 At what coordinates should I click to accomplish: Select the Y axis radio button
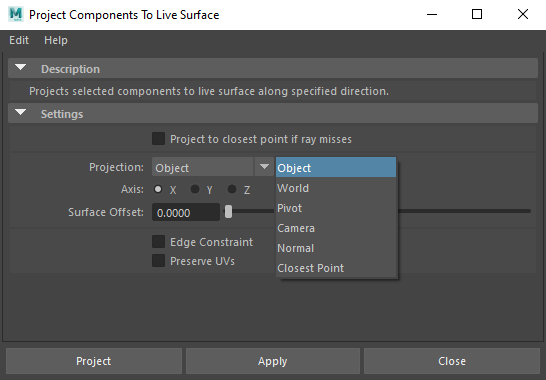click(195, 189)
